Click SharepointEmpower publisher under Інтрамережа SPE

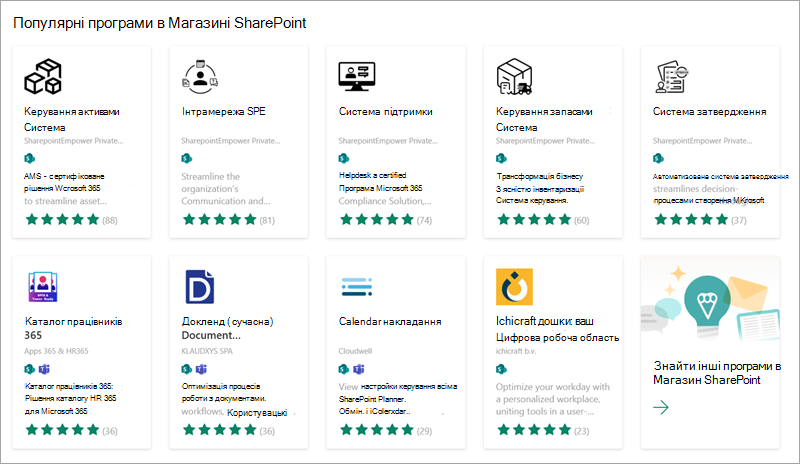pos(231,141)
